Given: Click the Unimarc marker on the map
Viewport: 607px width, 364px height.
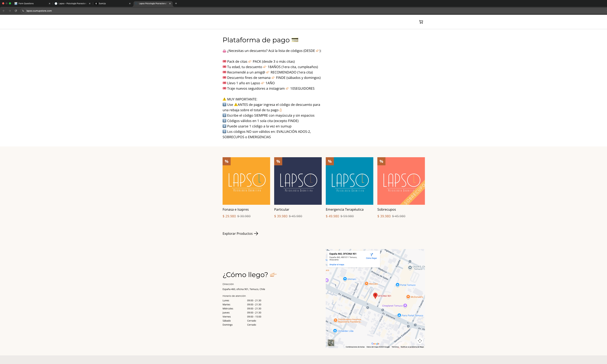Looking at the screenshot, I should pos(345,279).
